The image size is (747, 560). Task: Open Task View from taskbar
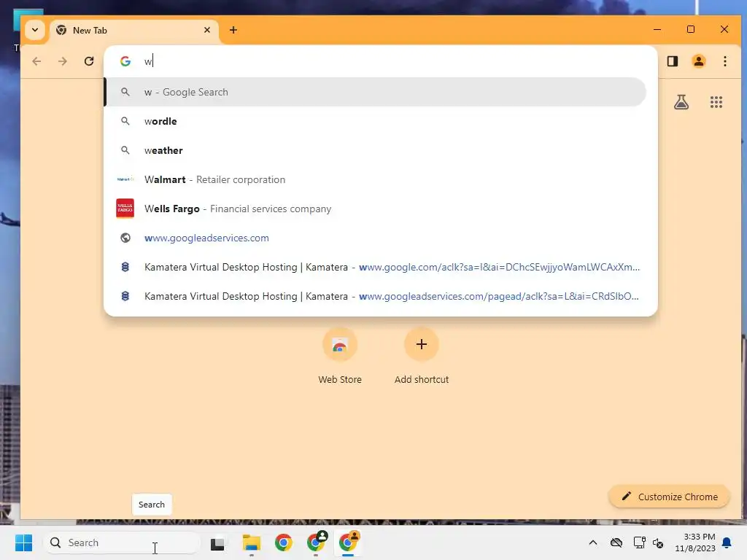(217, 542)
